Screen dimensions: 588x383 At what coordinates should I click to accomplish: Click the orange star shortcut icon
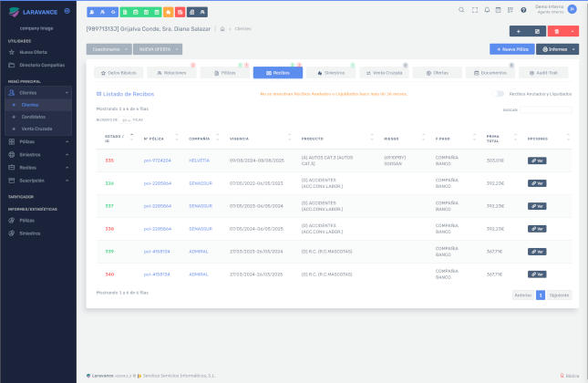(169, 11)
